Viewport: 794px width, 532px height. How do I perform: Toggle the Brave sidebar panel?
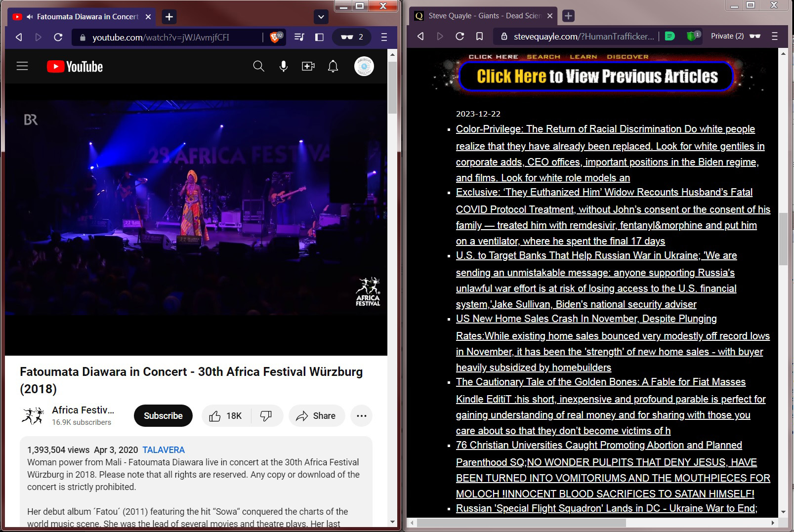click(319, 37)
